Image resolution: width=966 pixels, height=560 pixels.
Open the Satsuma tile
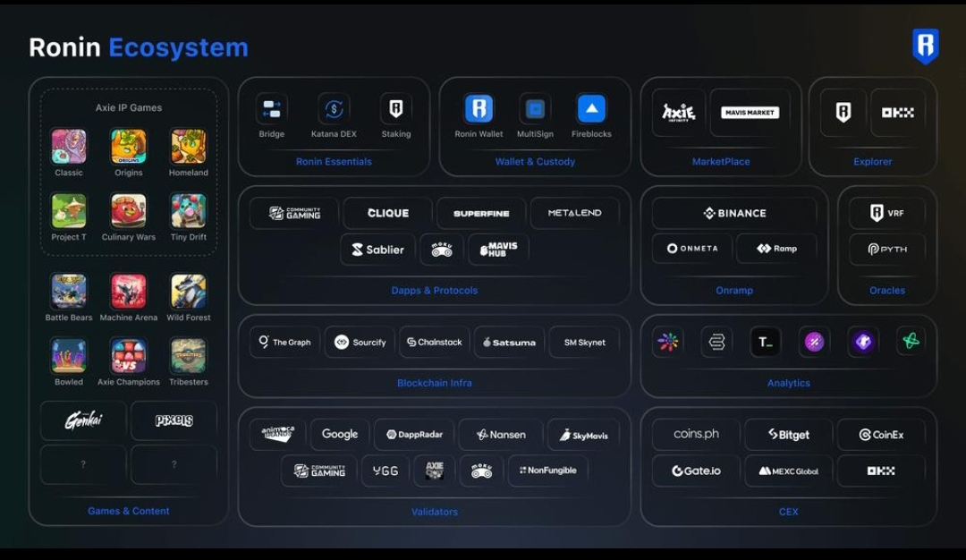[510, 342]
